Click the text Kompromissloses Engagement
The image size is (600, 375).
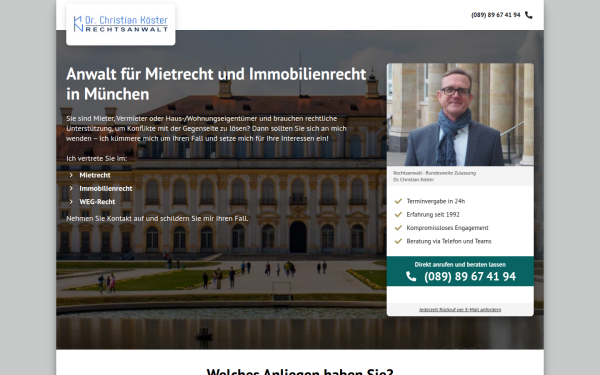coord(447,228)
